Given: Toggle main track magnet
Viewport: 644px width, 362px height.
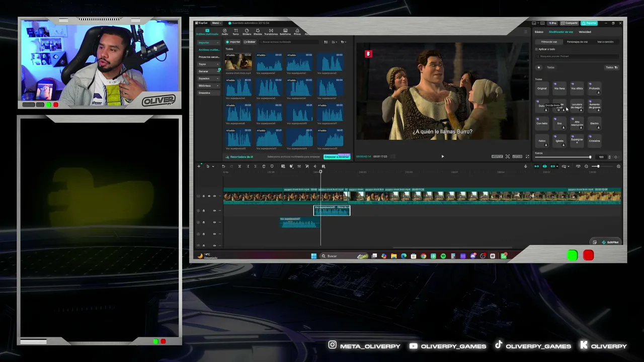Looking at the screenshot, I should [536, 166].
